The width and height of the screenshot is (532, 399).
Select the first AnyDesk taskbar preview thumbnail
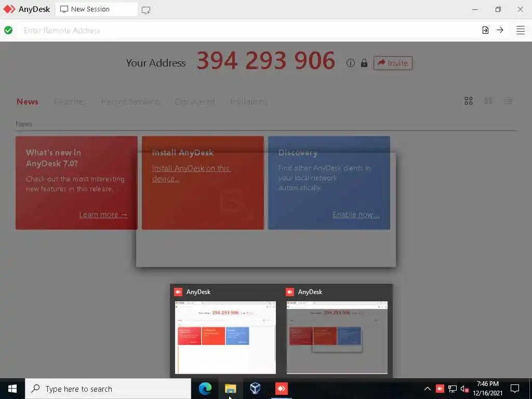click(225, 337)
